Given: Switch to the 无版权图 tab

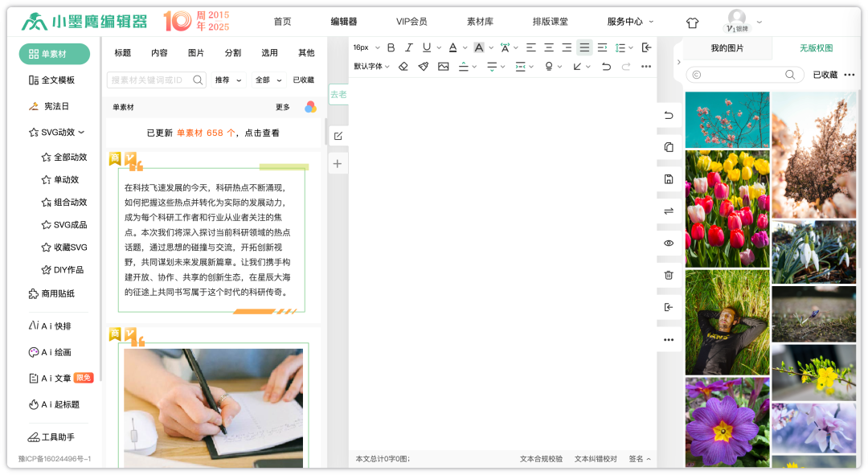Looking at the screenshot, I should click(x=816, y=48).
